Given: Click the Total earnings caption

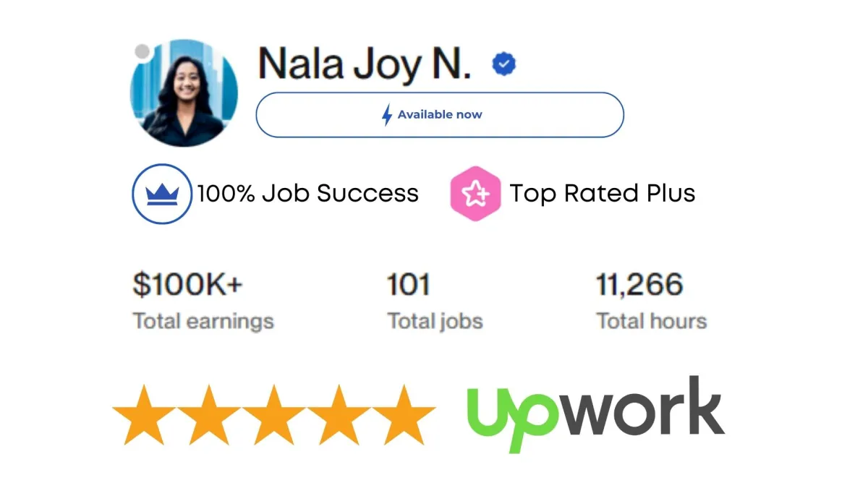Looking at the screenshot, I should click(203, 321).
